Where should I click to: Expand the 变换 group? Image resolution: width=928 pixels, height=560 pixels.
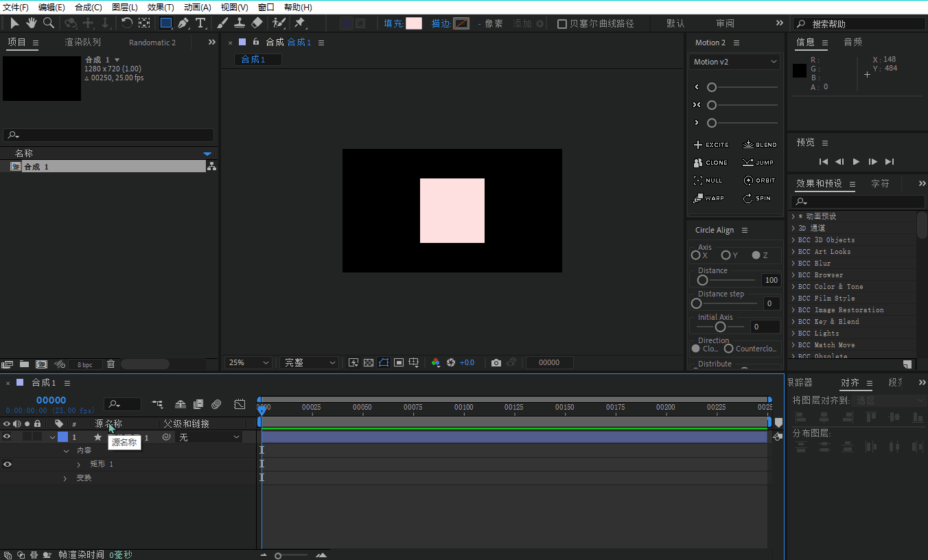(65, 478)
